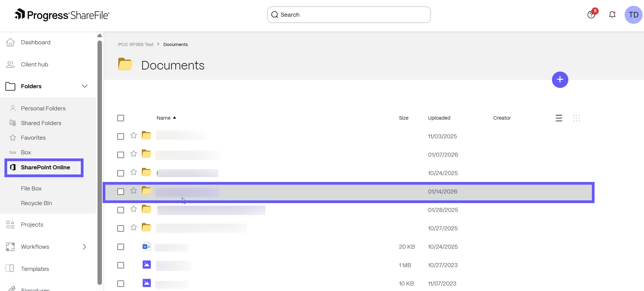Check the box for the 20 KB Word file
644x291 pixels.
(121, 247)
